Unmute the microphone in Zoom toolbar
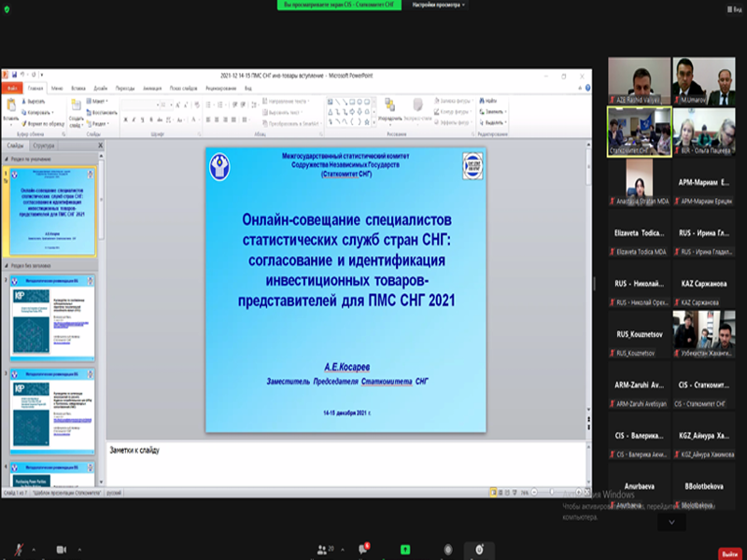This screenshot has width=747, height=560. [17, 549]
